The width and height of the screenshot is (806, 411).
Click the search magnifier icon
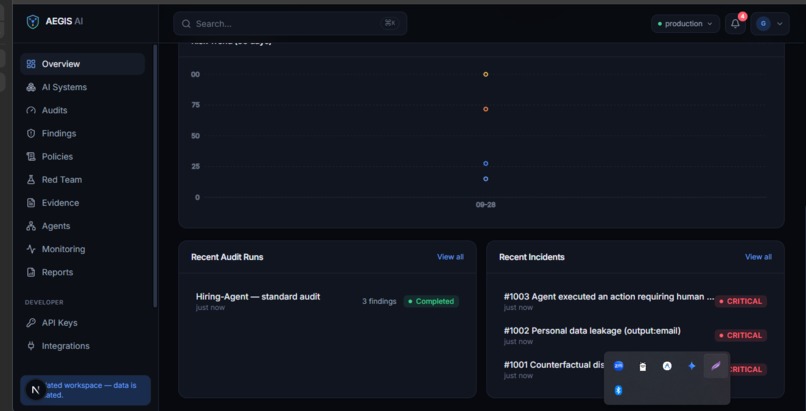(186, 24)
